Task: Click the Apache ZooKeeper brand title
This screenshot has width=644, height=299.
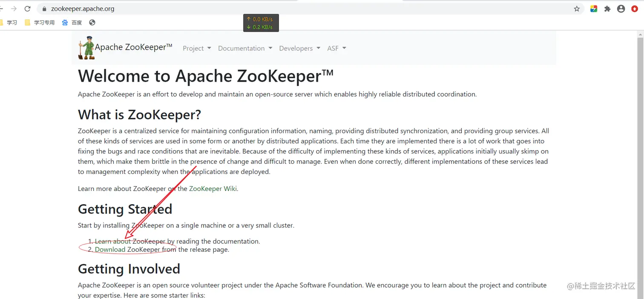Action: 133,47
